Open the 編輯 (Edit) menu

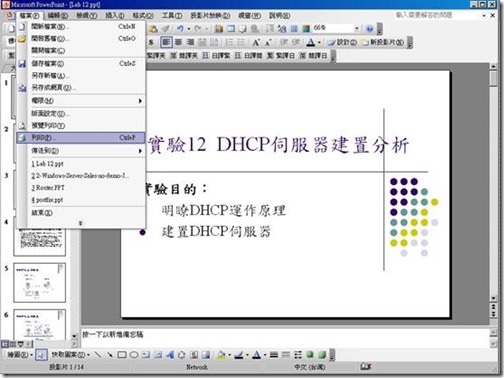tap(58, 15)
